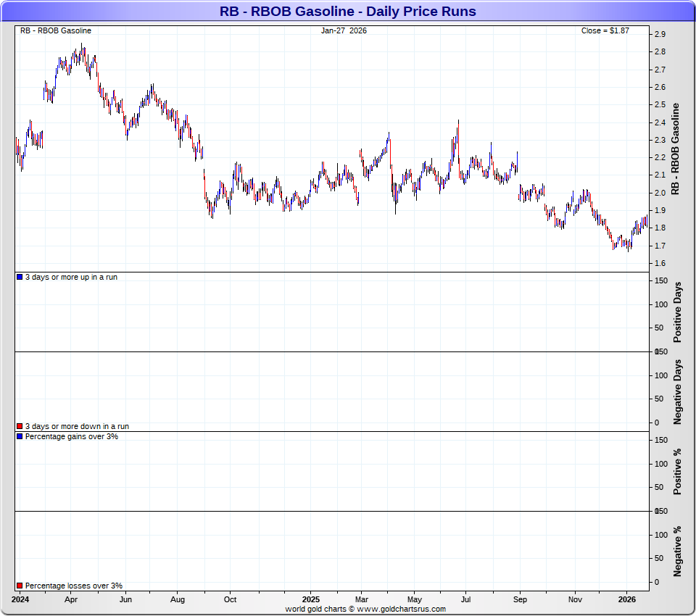Click the blue '3 days or more up' legend square

click(x=20, y=278)
